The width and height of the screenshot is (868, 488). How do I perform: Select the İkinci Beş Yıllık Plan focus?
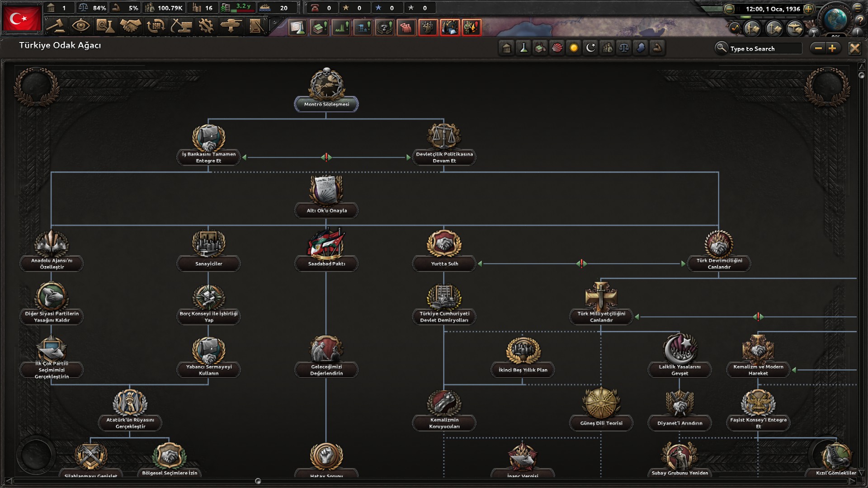[x=523, y=357]
